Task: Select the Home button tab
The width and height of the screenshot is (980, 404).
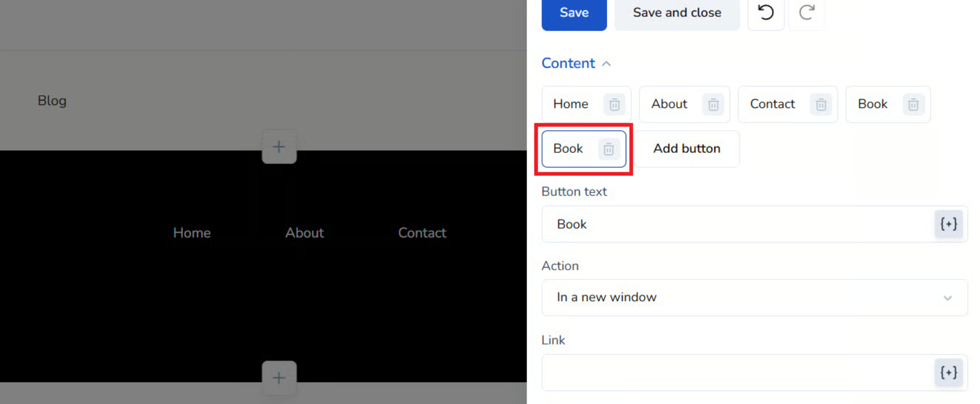Action: (570, 104)
